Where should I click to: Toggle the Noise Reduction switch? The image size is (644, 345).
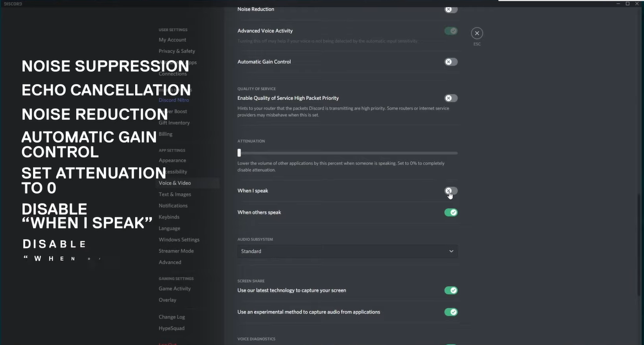[x=450, y=9]
